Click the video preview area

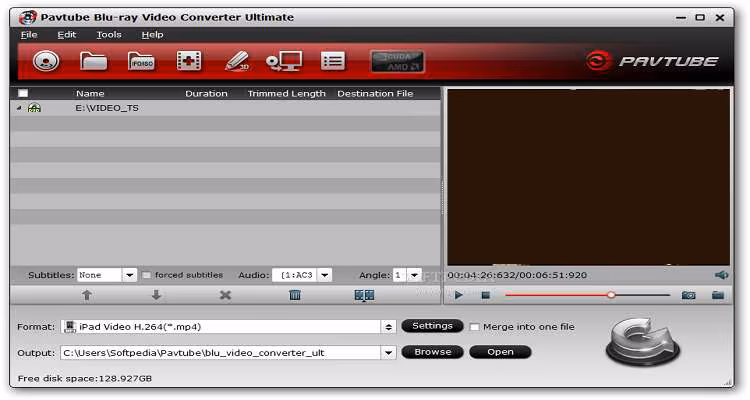click(588, 177)
